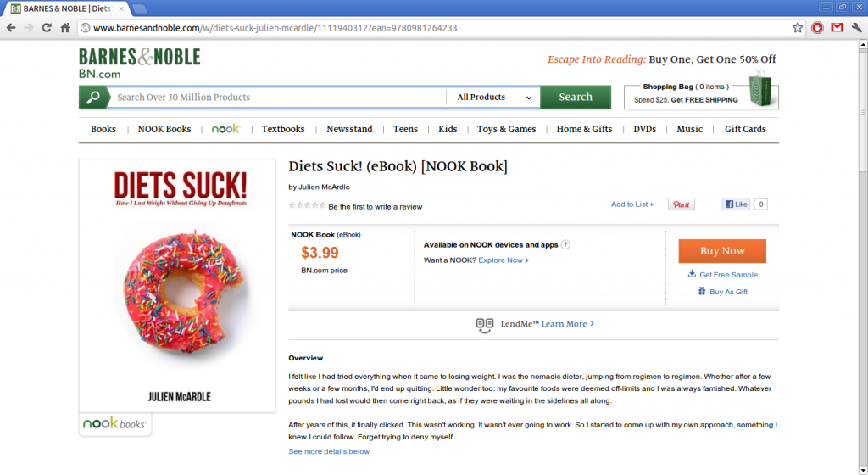Open Chrome wrench settings menu
The image size is (868, 475).
pyautogui.click(x=856, y=28)
